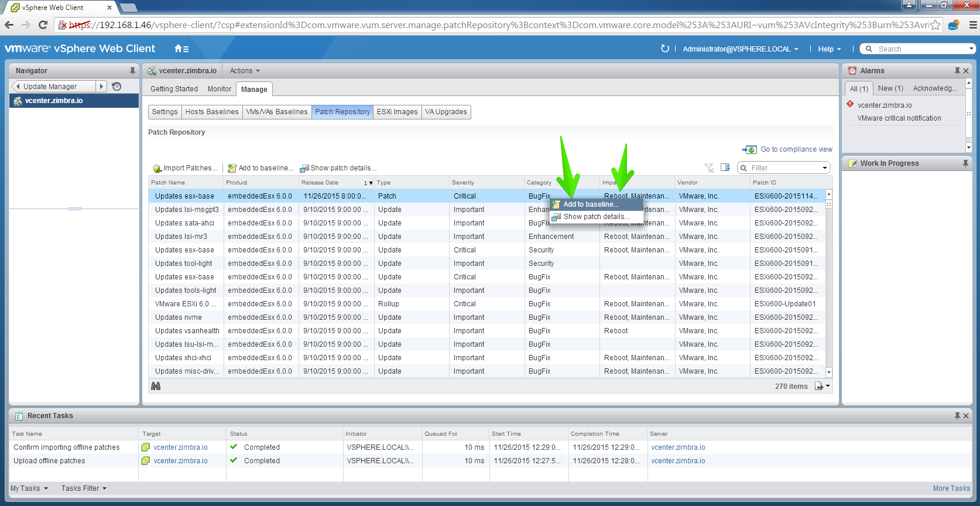Close the Recent Tasks panel
The width and height of the screenshot is (980, 506).
966,416
